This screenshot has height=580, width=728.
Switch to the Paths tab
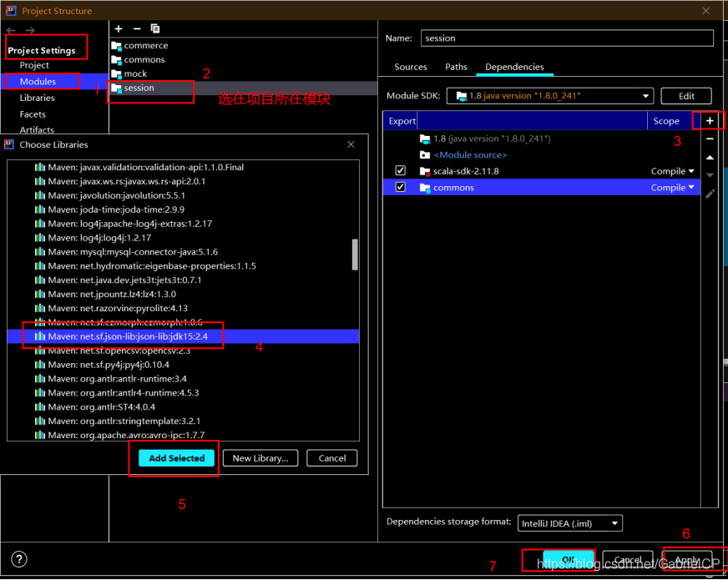pos(456,67)
